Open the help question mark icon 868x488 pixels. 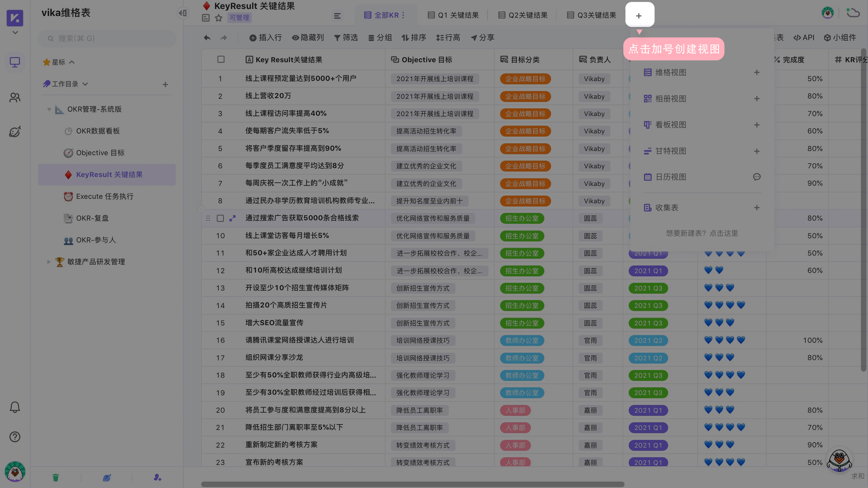click(x=14, y=437)
